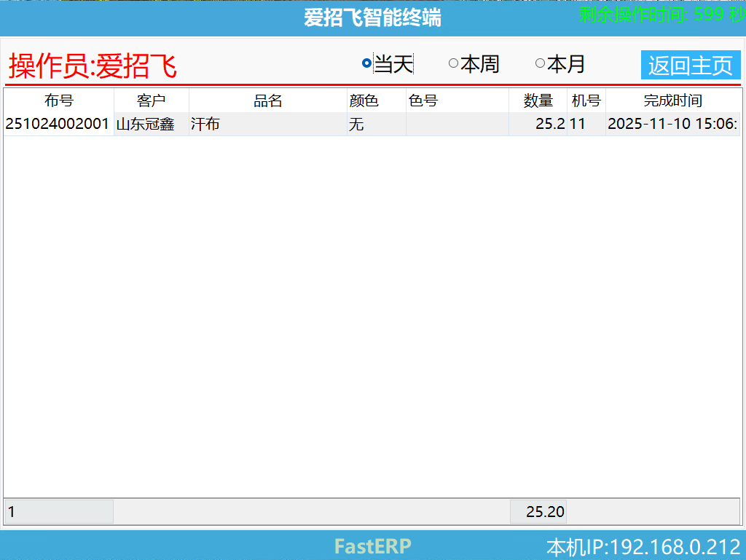Click the 机号 column header
Image resolution: width=746 pixels, height=560 pixels.
(x=586, y=100)
